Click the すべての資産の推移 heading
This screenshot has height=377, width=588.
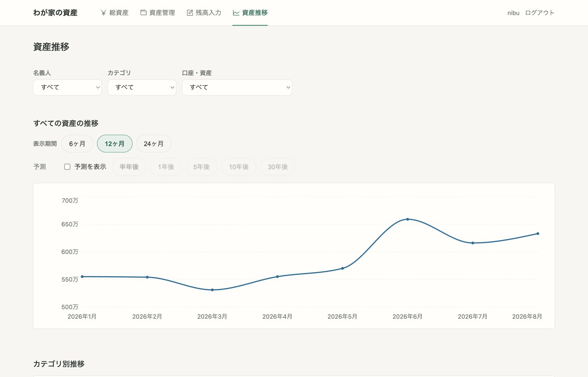66,123
